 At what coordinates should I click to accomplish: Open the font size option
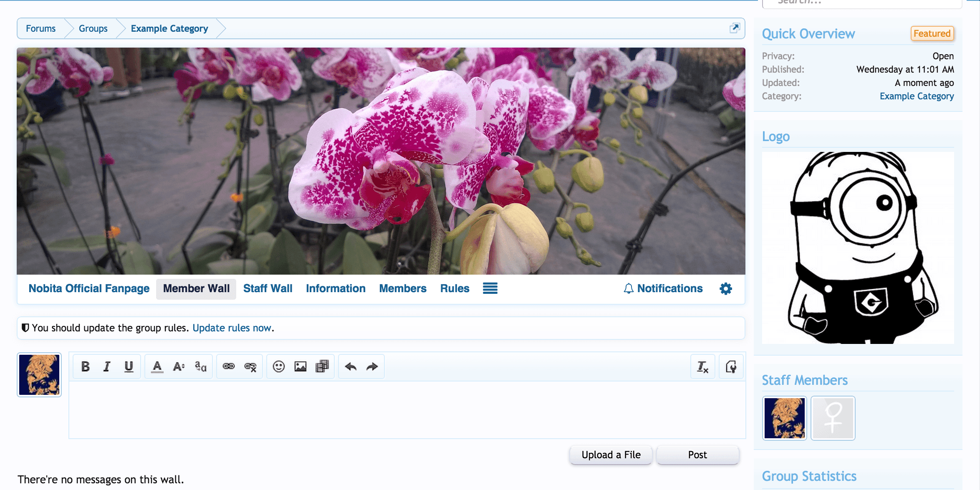(179, 366)
